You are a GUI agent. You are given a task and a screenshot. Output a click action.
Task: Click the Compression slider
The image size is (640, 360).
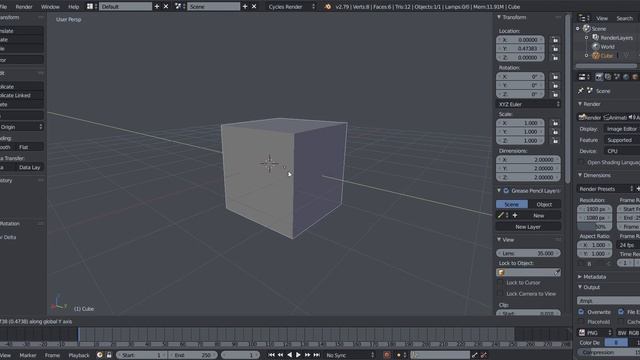[609, 352]
